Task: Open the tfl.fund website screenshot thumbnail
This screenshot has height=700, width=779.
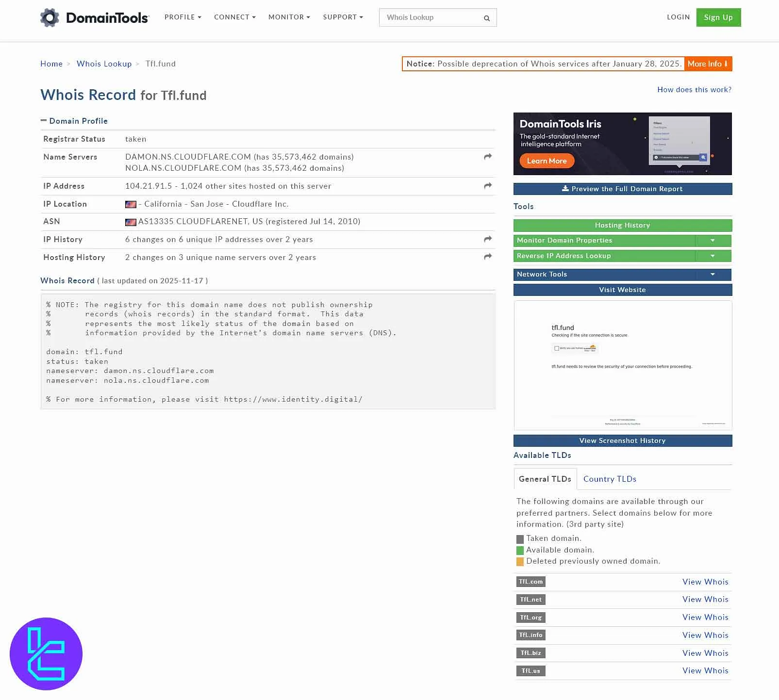Action: coord(622,365)
